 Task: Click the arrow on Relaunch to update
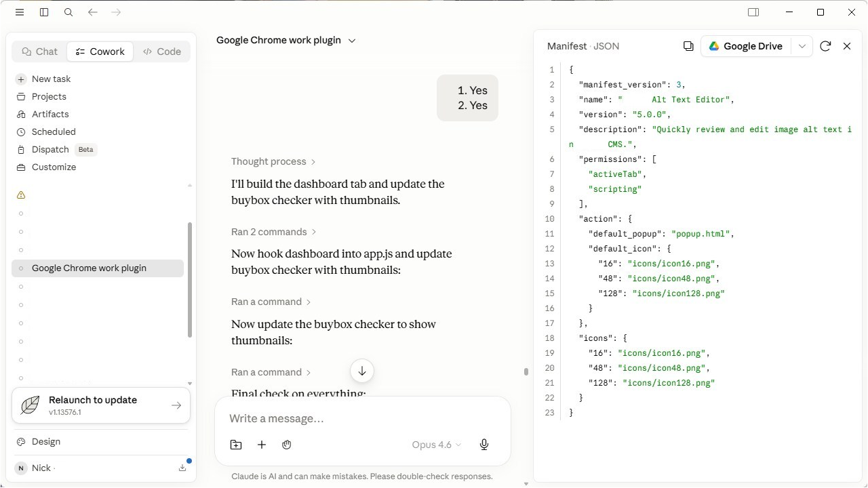coord(176,405)
